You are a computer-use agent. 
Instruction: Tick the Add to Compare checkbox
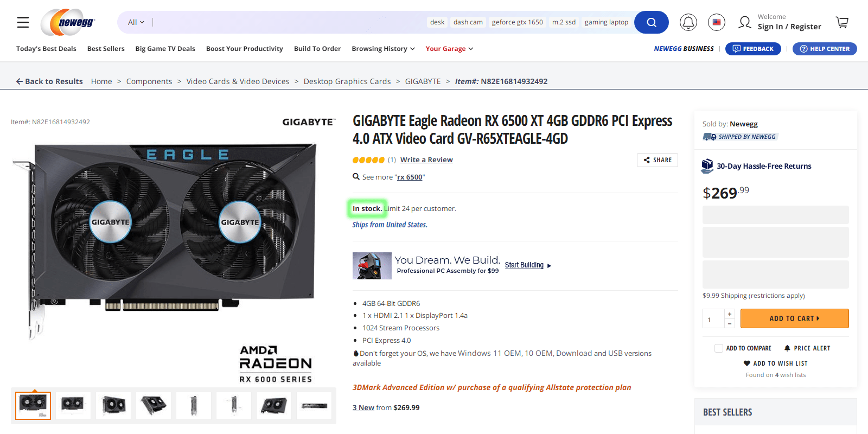coord(719,348)
